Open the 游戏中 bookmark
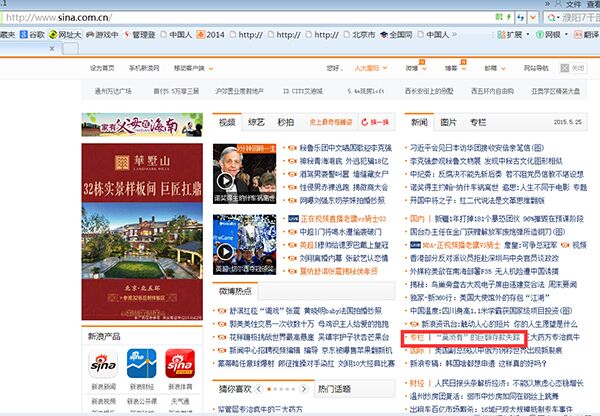This screenshot has height=416, width=600. coord(102,34)
